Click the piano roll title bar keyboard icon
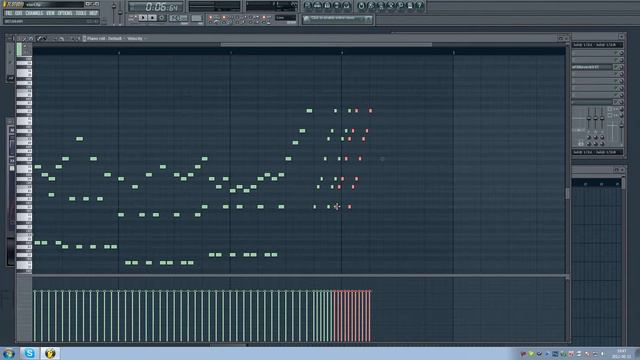 coord(84,38)
